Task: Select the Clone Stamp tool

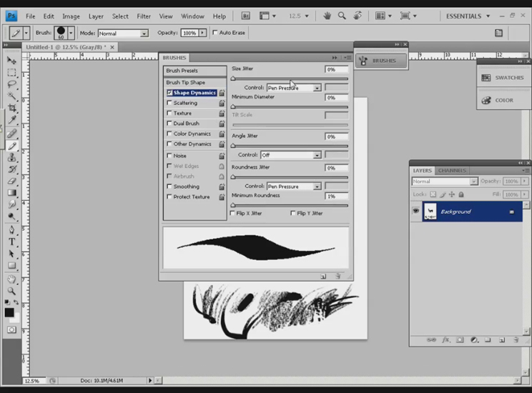Action: coord(11,158)
